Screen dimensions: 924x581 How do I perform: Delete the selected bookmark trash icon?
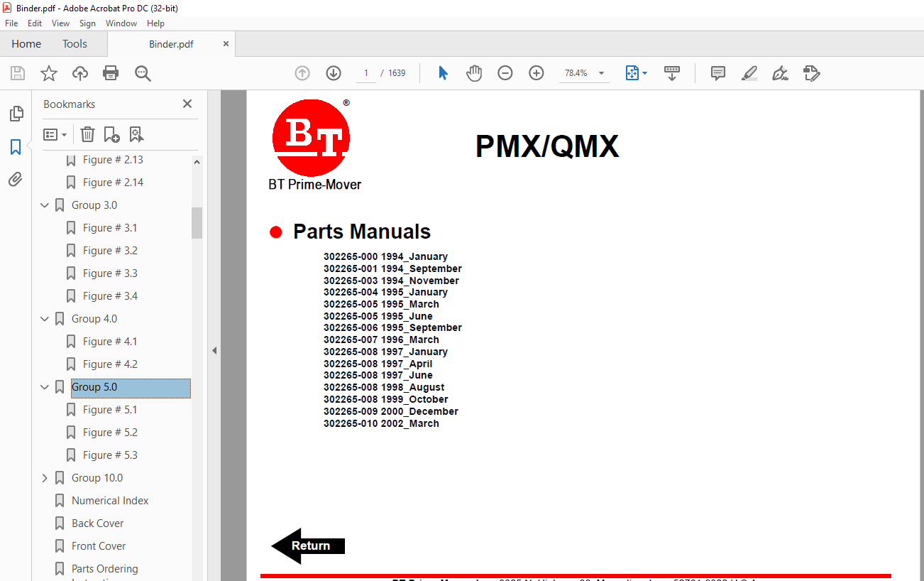click(x=87, y=134)
